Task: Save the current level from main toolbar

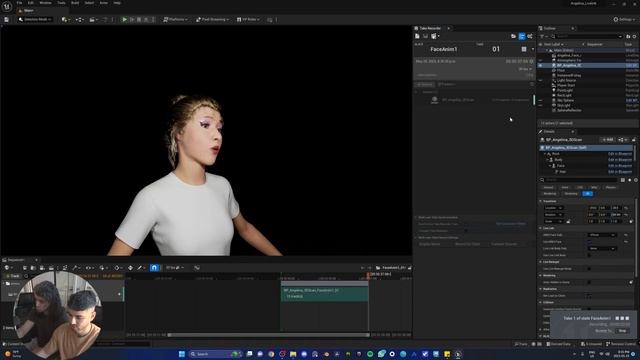Action: tap(7, 19)
